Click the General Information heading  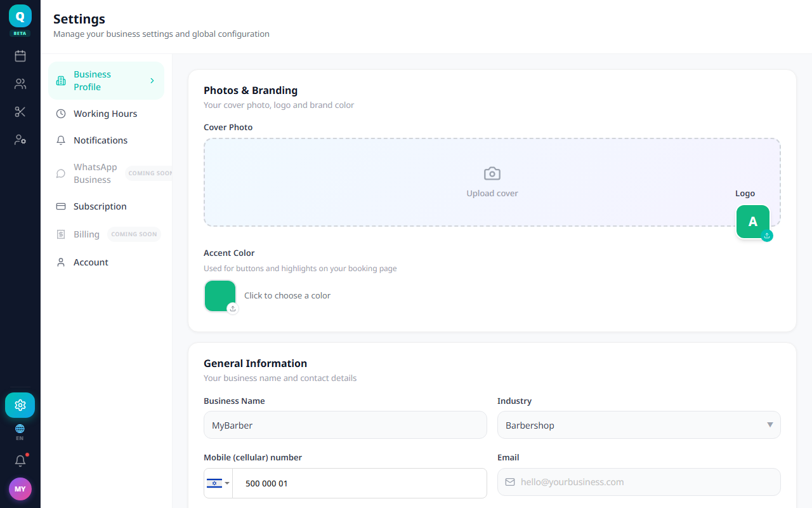(x=255, y=363)
